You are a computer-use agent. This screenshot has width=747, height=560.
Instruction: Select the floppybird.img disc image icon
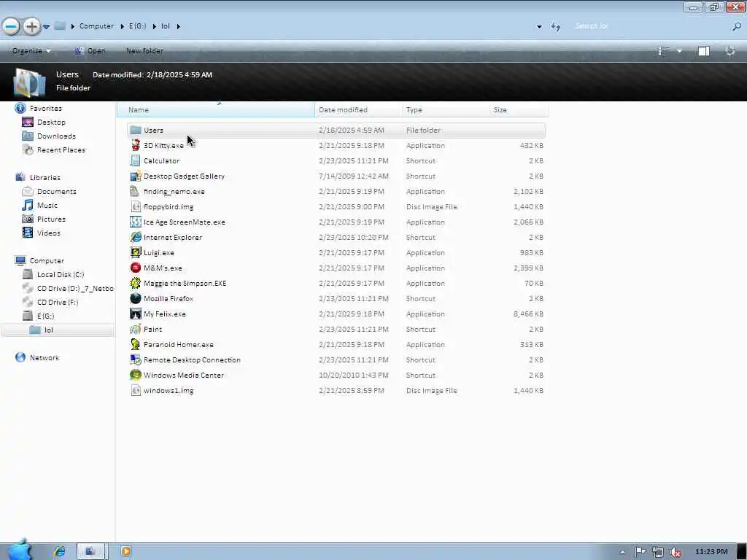pos(136,206)
